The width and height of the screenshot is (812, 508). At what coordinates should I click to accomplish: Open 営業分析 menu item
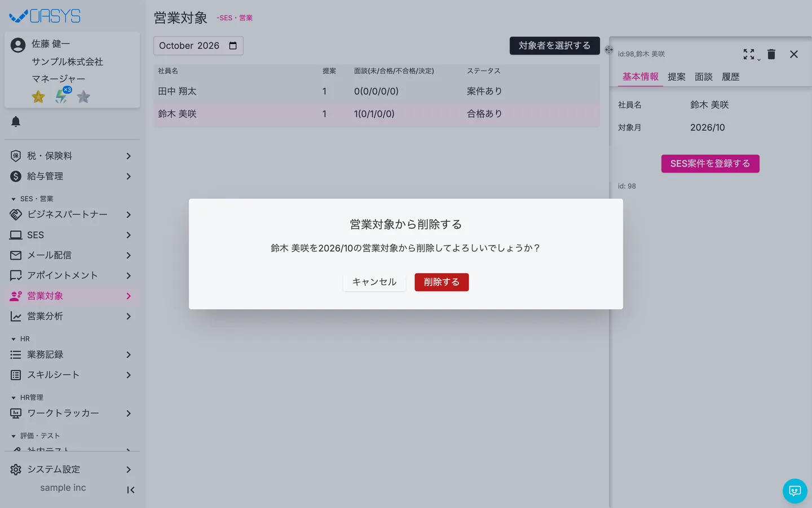pyautogui.click(x=72, y=316)
